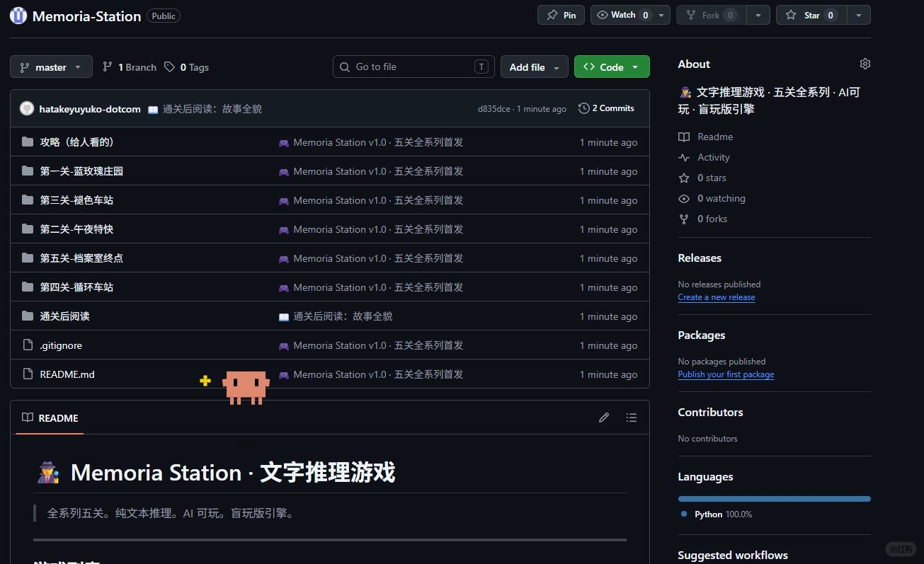
Task: Open the Packages heading link
Action: click(702, 335)
